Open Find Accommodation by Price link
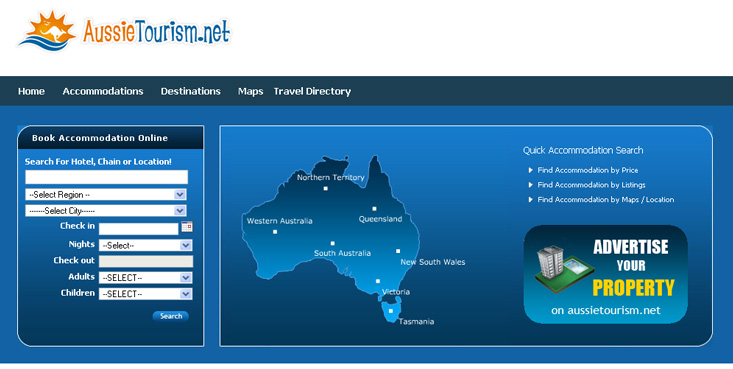733x369 pixels. coord(588,170)
